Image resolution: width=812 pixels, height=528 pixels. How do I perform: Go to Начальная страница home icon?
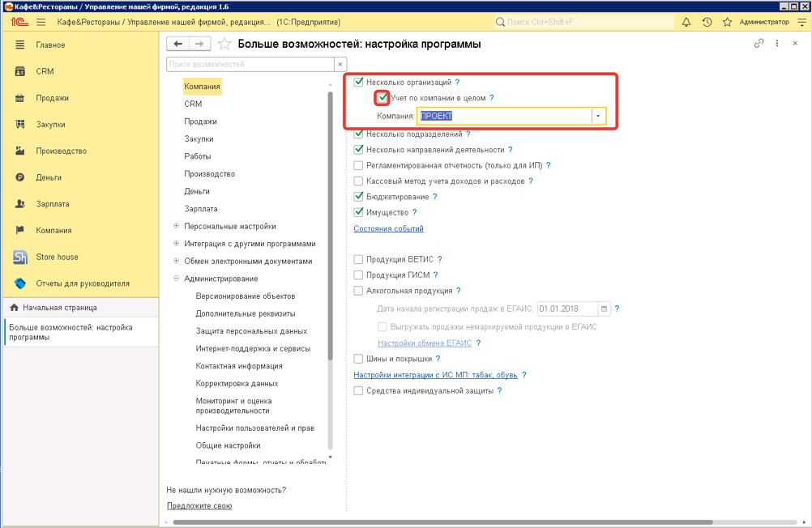(x=15, y=308)
